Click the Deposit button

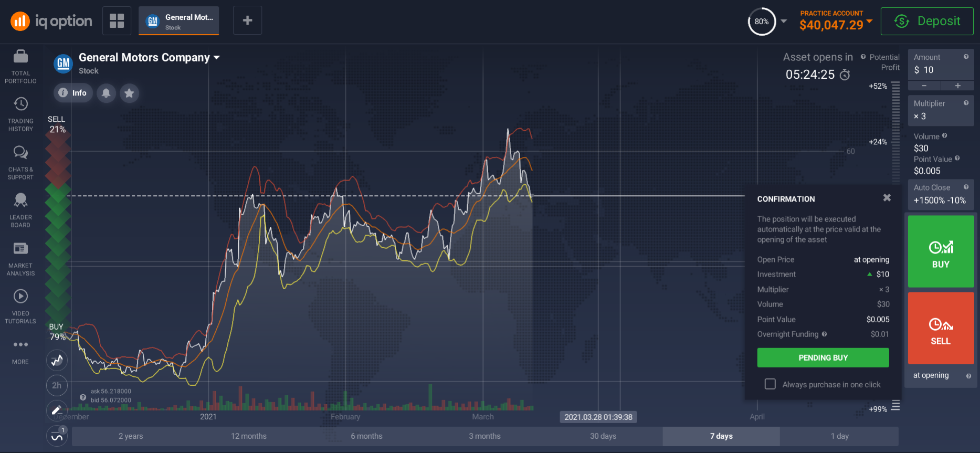927,21
